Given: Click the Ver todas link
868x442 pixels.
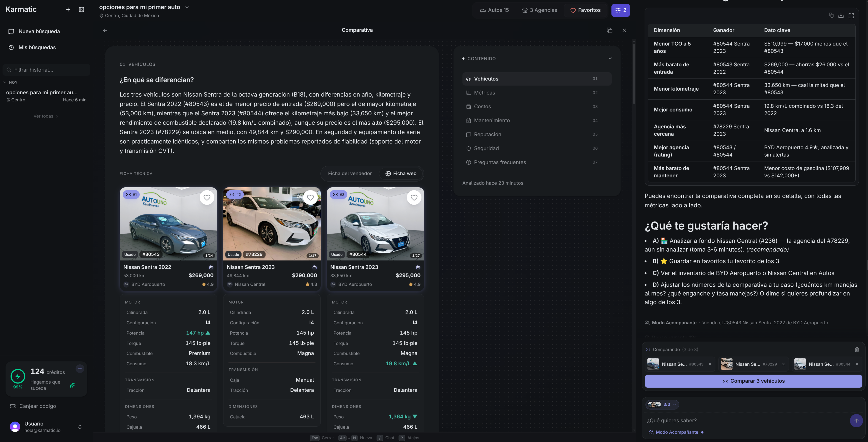Looking at the screenshot, I should 46,116.
